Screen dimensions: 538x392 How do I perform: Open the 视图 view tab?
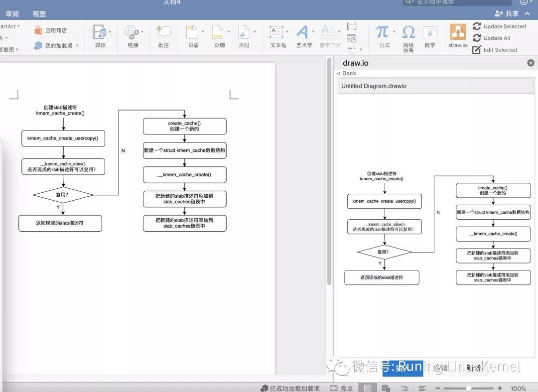pos(39,14)
